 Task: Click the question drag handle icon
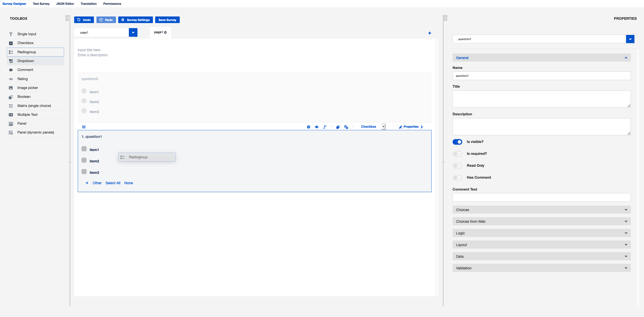click(84, 127)
